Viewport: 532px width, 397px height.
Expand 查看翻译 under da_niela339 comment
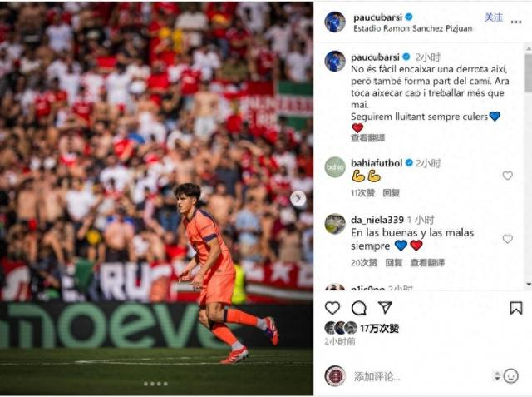pyautogui.click(x=427, y=262)
